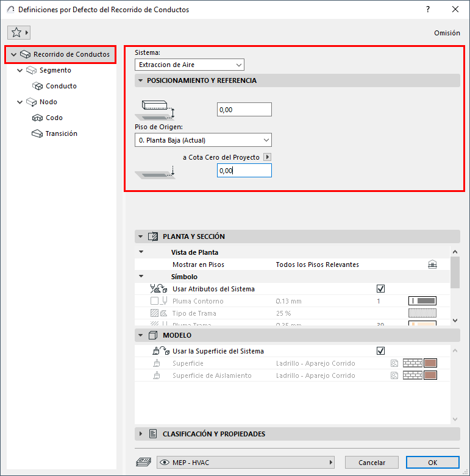Image resolution: width=470 pixels, height=476 pixels.
Task: Click the story display icon for Mostrar en Pisos
Action: (x=432, y=265)
